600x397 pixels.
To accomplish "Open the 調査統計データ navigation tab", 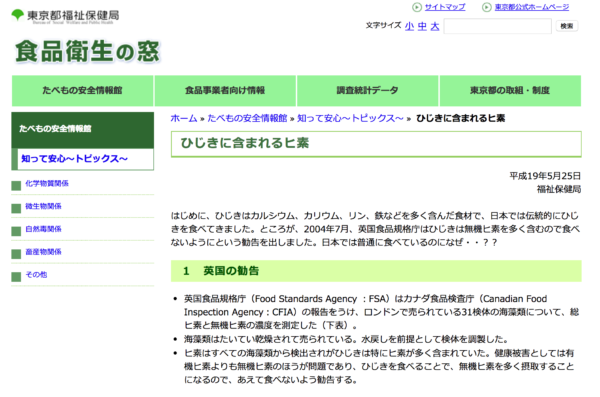I will pos(367,90).
